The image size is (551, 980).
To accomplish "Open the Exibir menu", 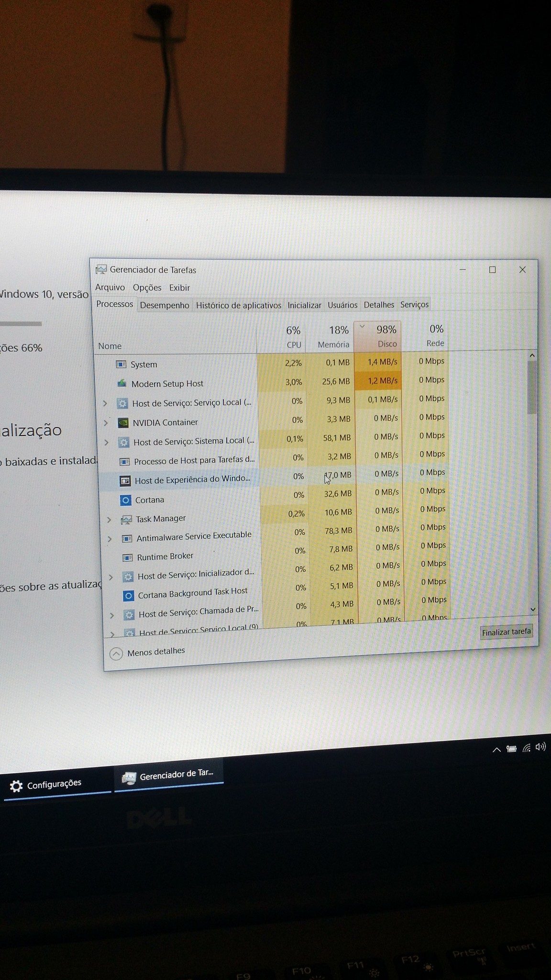I will 179,288.
